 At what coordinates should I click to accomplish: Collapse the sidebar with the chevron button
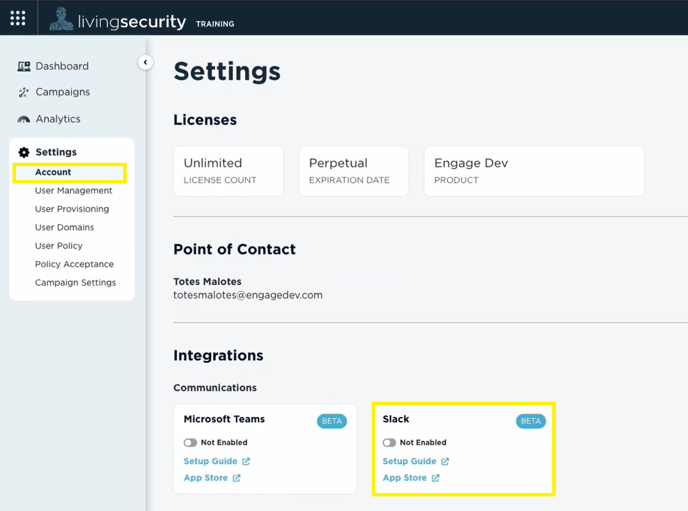click(146, 62)
